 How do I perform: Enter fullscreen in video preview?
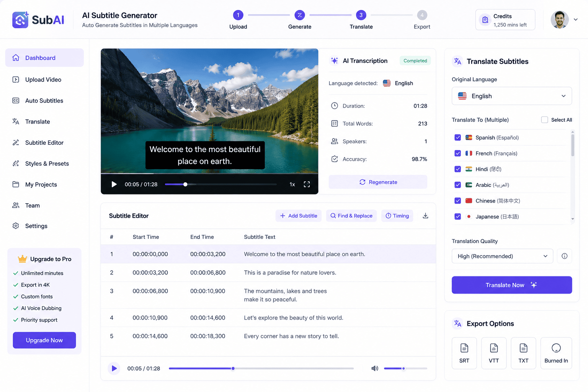[x=307, y=185]
